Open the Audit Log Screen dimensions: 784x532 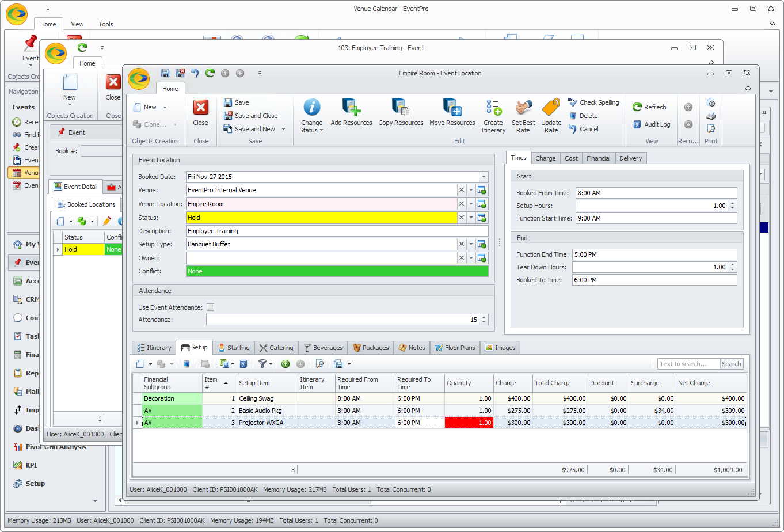652,124
